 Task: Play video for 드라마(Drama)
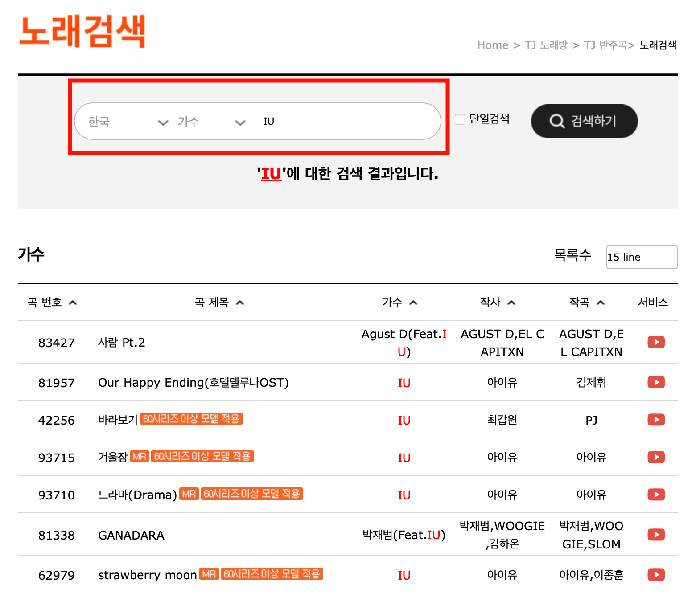(656, 495)
